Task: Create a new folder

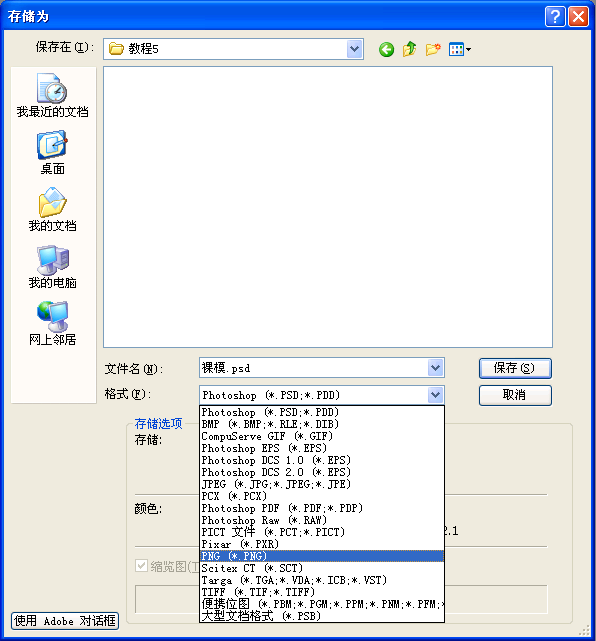Action: (x=433, y=49)
